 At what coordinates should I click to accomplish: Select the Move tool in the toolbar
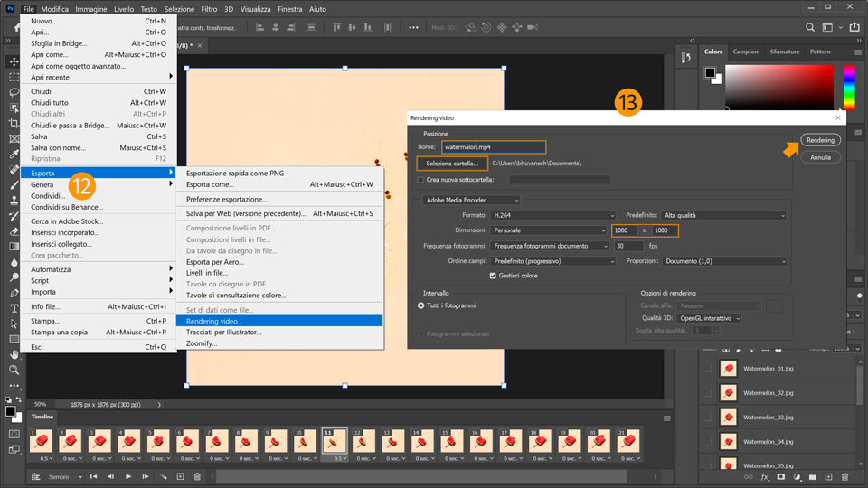14,61
